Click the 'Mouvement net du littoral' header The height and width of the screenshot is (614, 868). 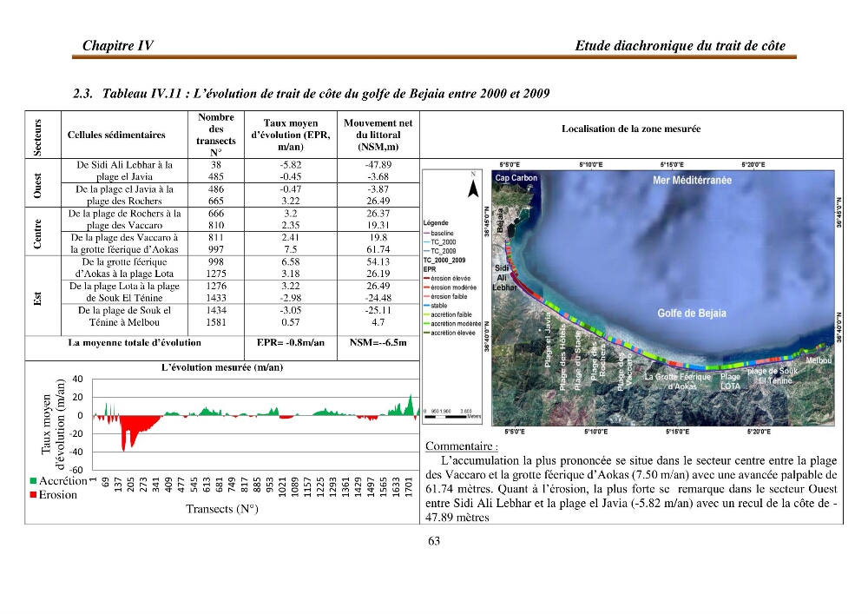click(x=378, y=135)
